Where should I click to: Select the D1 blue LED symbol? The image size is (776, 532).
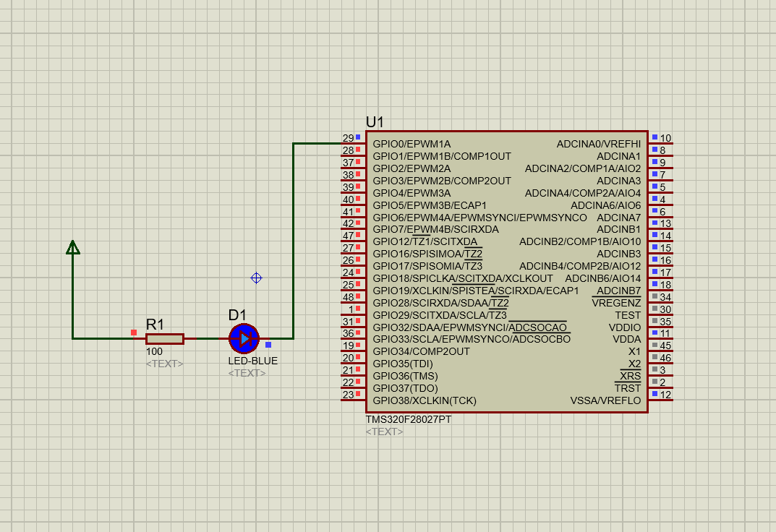click(244, 339)
